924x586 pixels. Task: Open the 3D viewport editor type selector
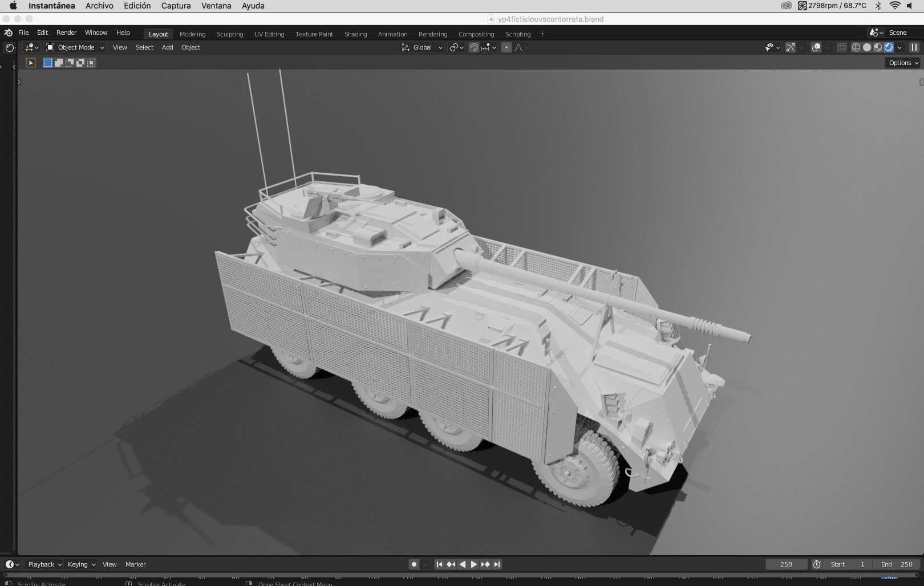click(x=31, y=47)
